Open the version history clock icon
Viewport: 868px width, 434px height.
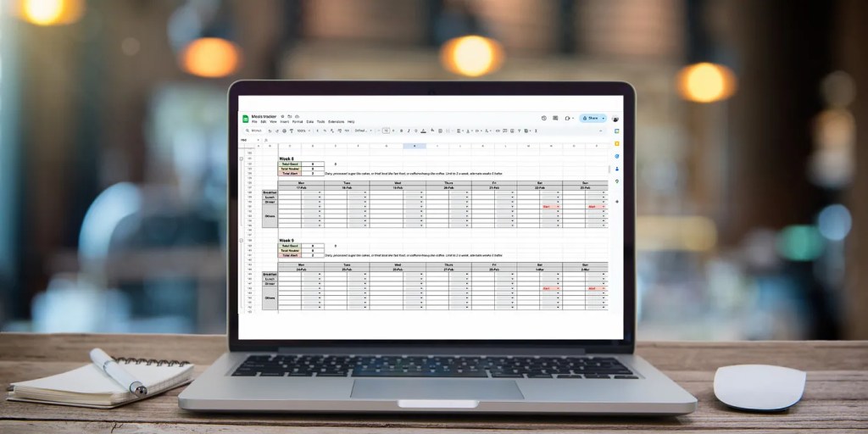coord(544,119)
